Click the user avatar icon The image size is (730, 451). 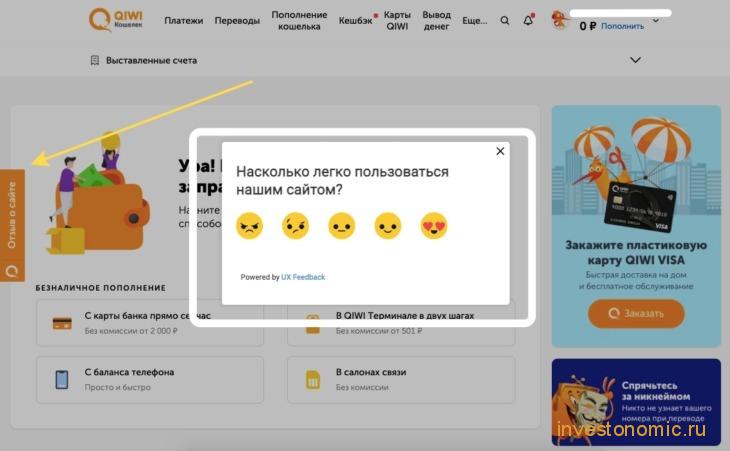point(560,20)
